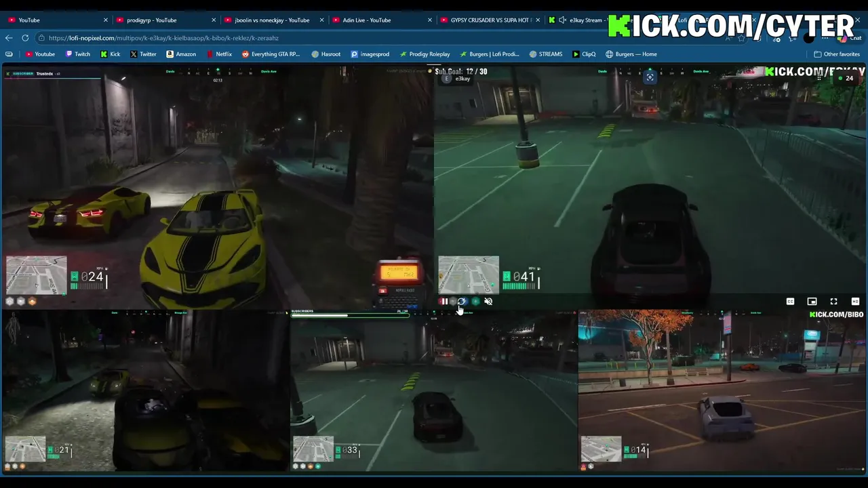Click the Sub Goal 12 / 30 text
The image size is (868, 488).
coord(461,71)
